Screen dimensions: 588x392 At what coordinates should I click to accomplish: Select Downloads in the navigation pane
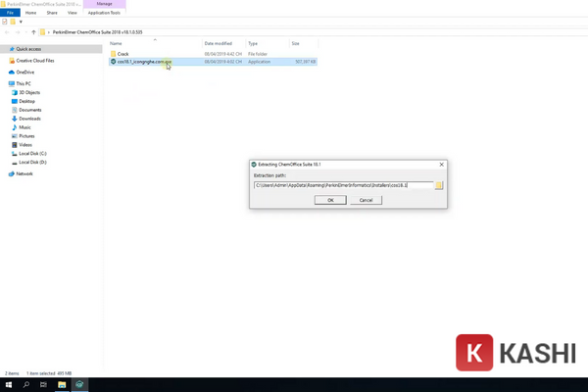tap(29, 119)
